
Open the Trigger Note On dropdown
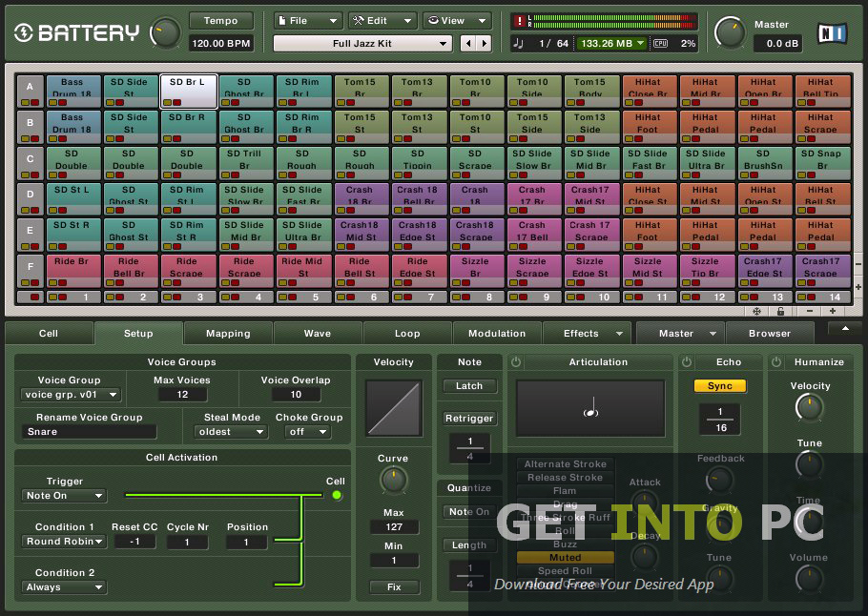point(64,495)
